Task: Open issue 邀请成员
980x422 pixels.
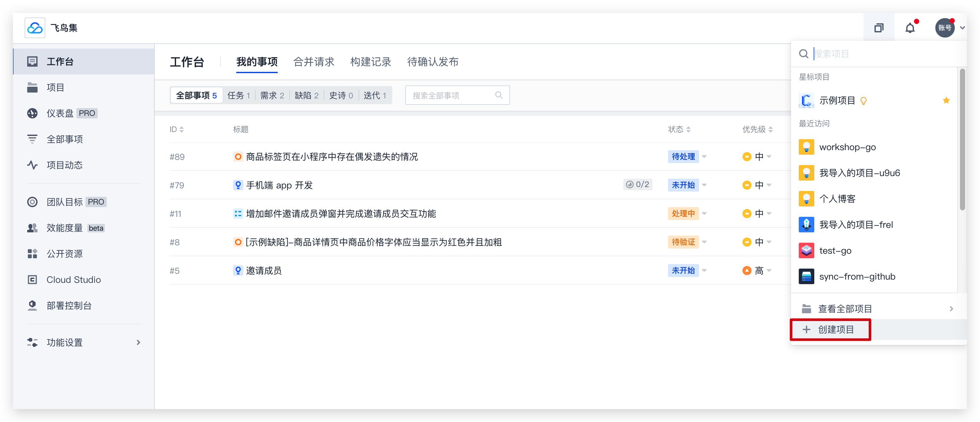Action: click(x=264, y=271)
